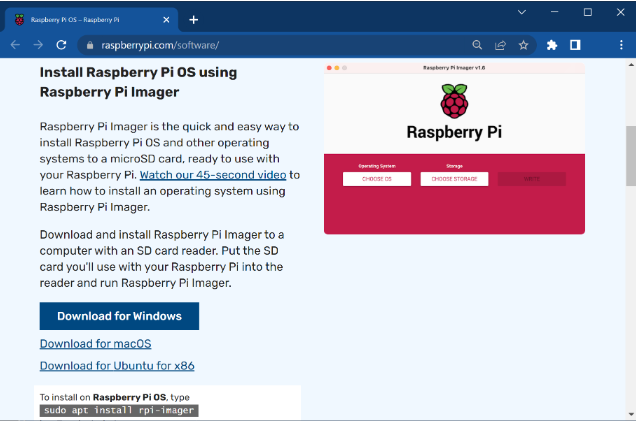Reload the raspberrypi.com page
The image size is (636, 423).
61,45
